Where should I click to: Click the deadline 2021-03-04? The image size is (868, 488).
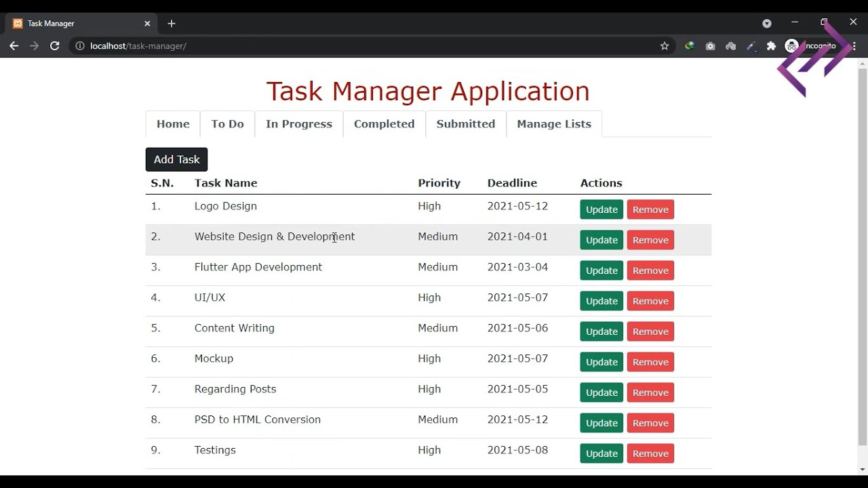point(517,267)
